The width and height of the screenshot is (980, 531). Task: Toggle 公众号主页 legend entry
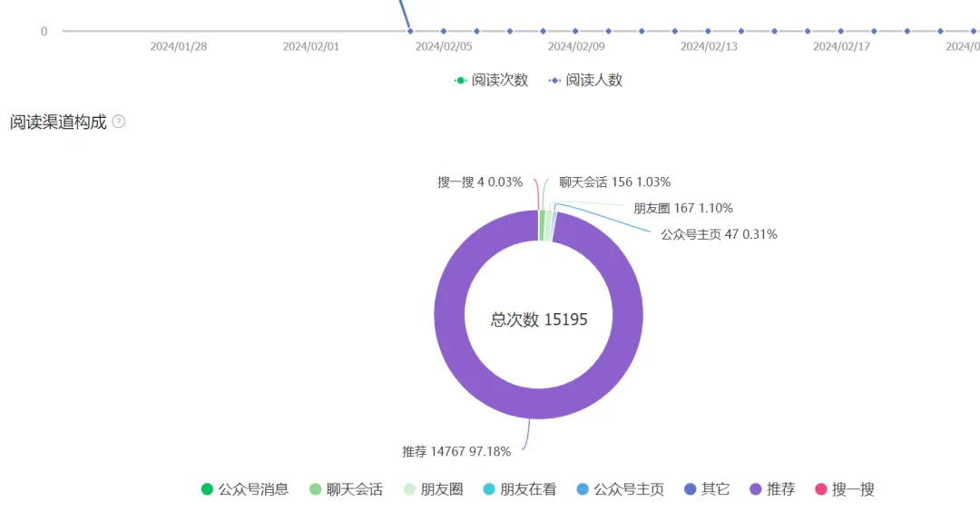coord(621,489)
